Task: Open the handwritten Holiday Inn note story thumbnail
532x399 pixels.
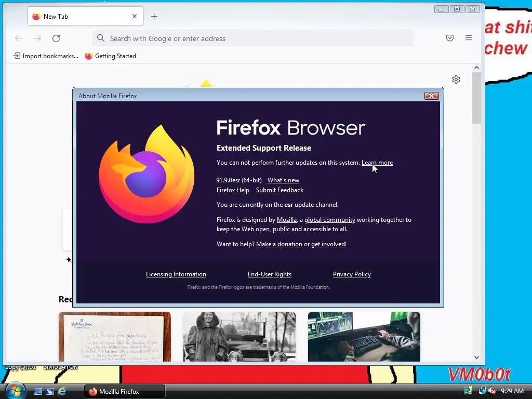Action: pos(115,337)
